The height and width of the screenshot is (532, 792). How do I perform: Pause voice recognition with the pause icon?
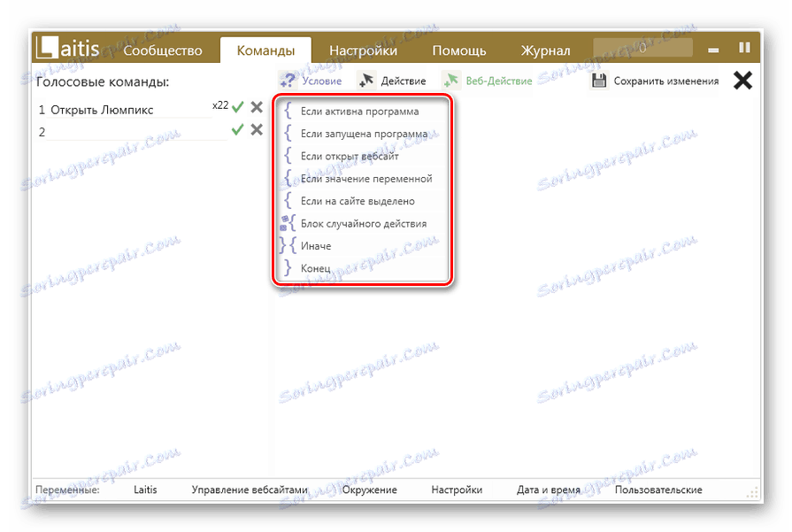(744, 48)
